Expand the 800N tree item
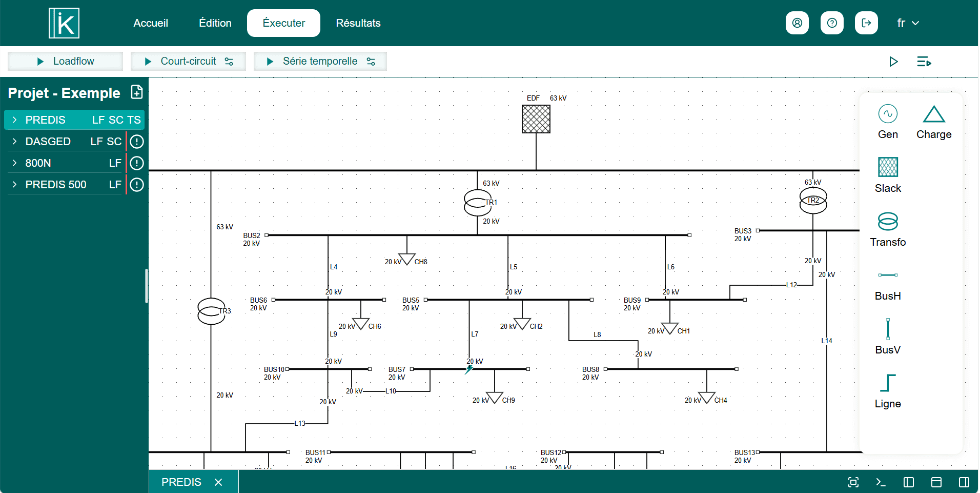The image size is (980, 493). [x=14, y=163]
